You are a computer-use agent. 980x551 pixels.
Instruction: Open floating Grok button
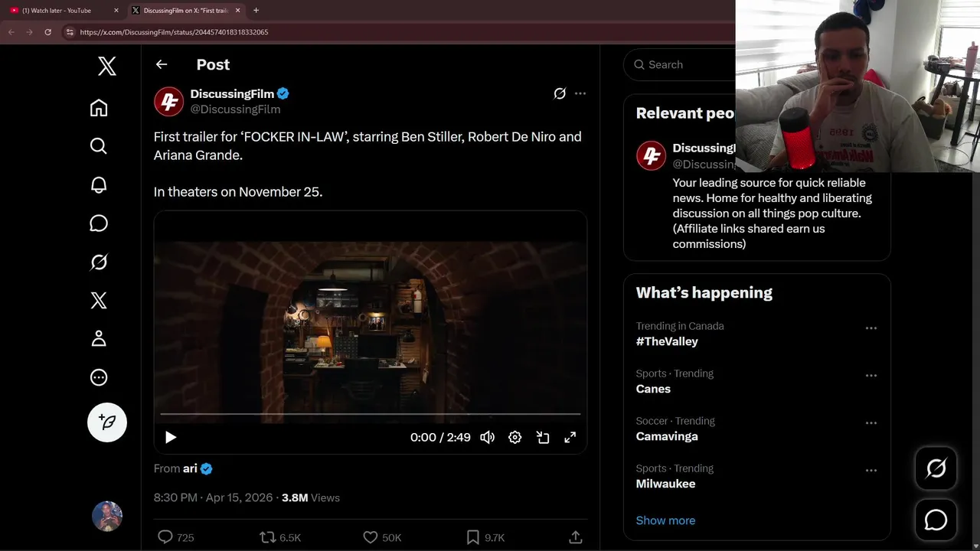click(x=936, y=468)
